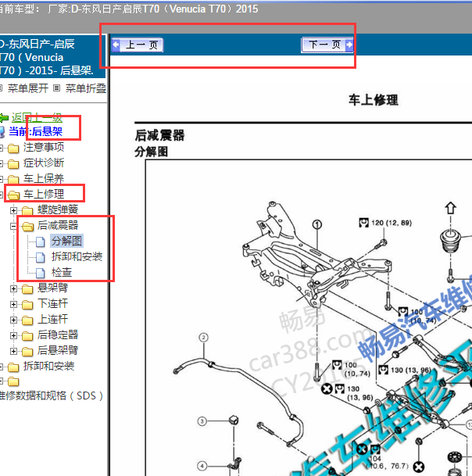Click document icon beside 分解图

[x=41, y=242]
